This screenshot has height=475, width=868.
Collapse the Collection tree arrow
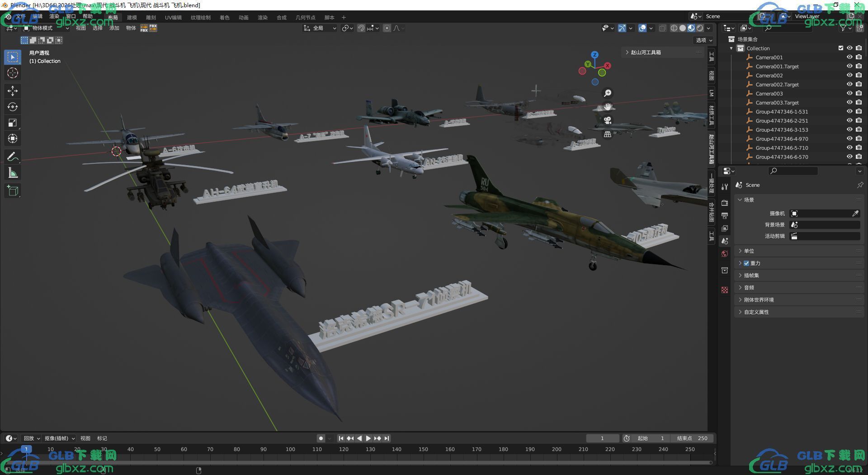coord(731,48)
